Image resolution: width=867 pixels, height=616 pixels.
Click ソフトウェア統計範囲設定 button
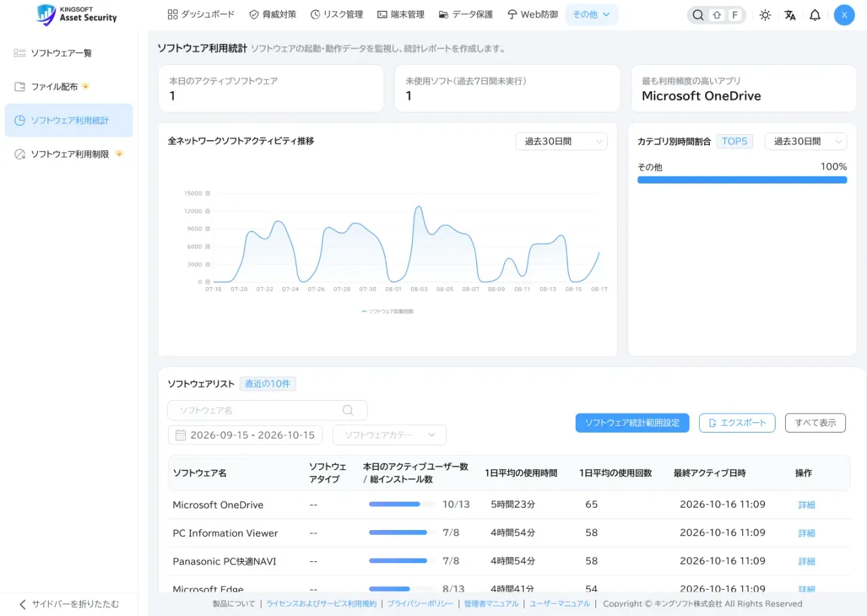(x=632, y=422)
